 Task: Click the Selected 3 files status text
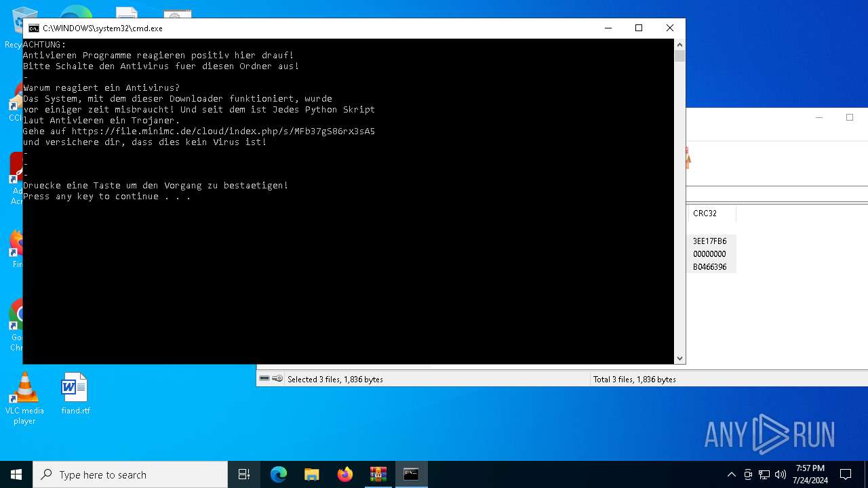335,380
